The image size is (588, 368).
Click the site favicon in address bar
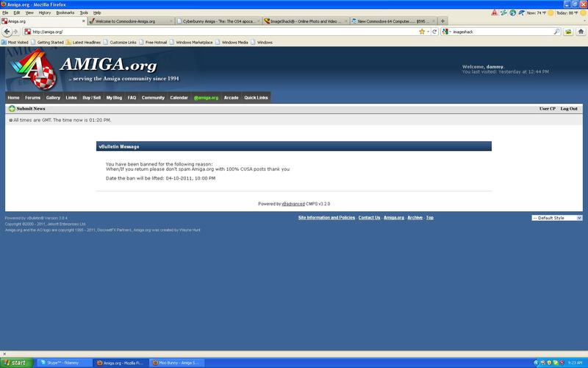[27, 32]
